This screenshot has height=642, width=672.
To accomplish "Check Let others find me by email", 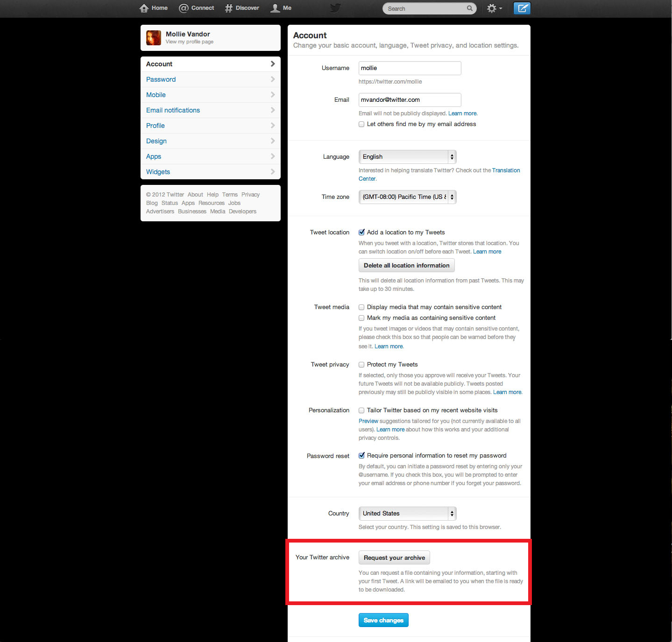I will pyautogui.click(x=361, y=124).
